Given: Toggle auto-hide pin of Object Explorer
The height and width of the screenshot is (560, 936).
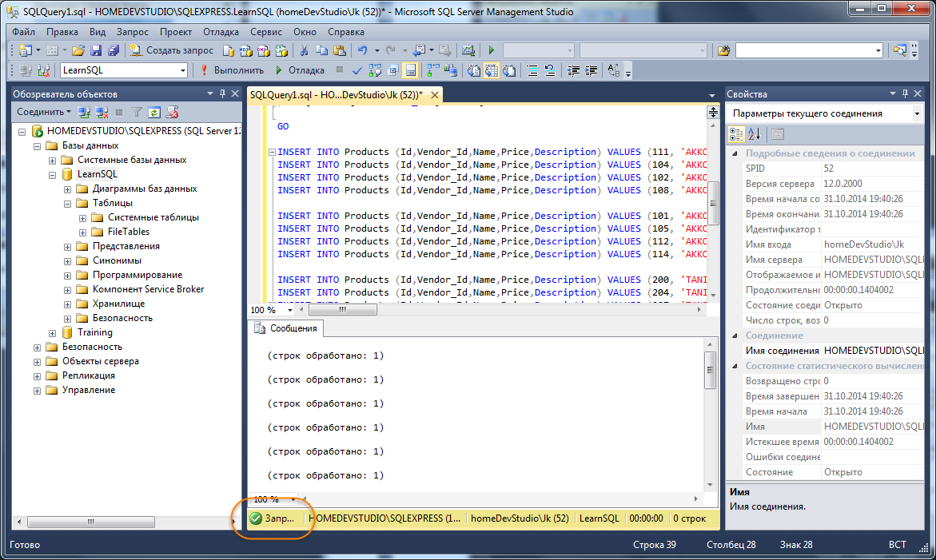Looking at the screenshot, I should (x=223, y=93).
